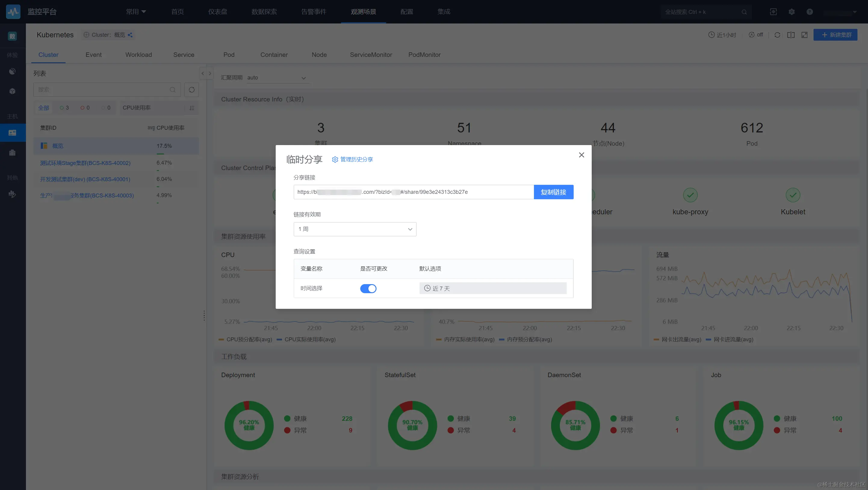Click the share icon next to Cluster 概览
868x490 pixels.
pyautogui.click(x=130, y=35)
